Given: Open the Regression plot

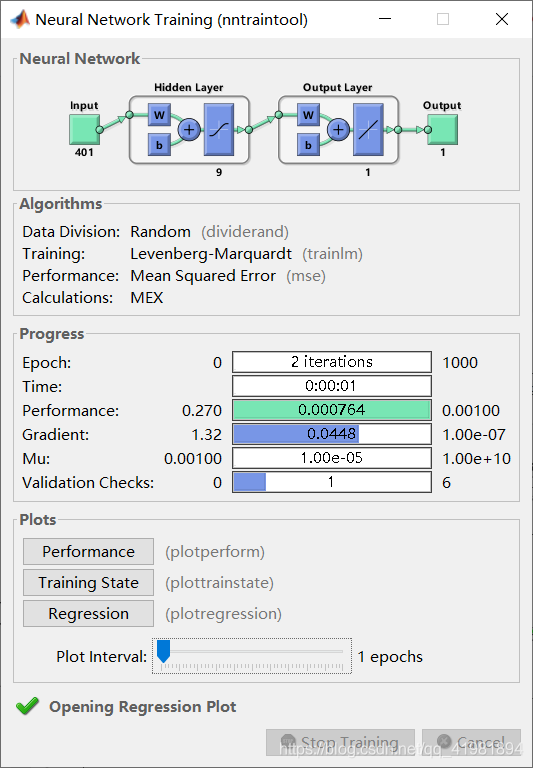Looking at the screenshot, I should [88, 613].
